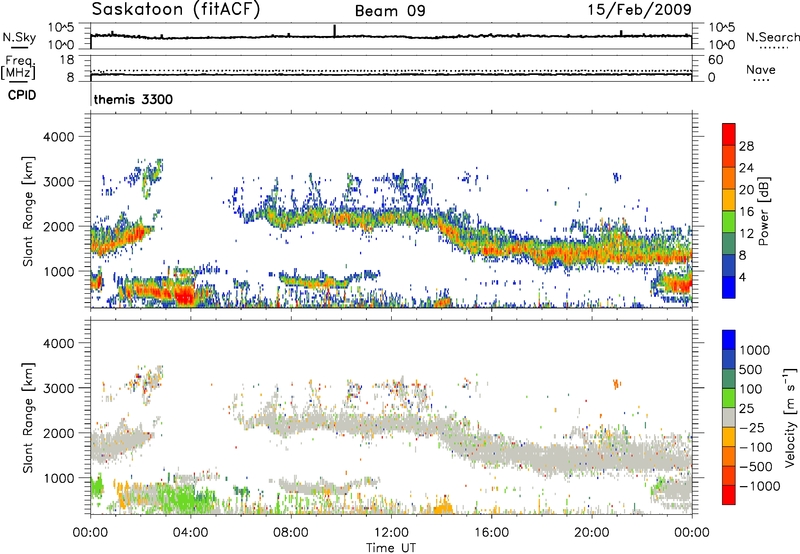Pick the red top segment of Power colorbar
Viewport: 800px width, 554px height.
pyautogui.click(x=729, y=134)
